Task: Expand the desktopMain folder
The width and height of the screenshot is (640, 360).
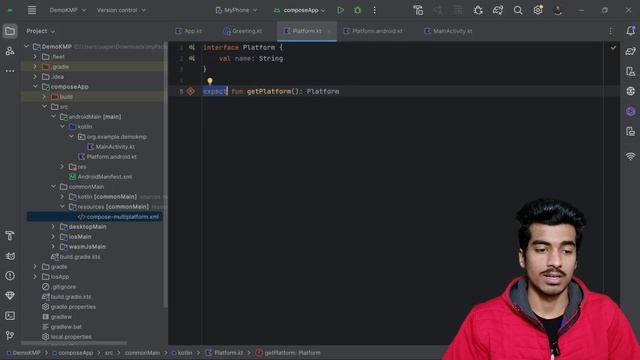Action: tap(53, 227)
